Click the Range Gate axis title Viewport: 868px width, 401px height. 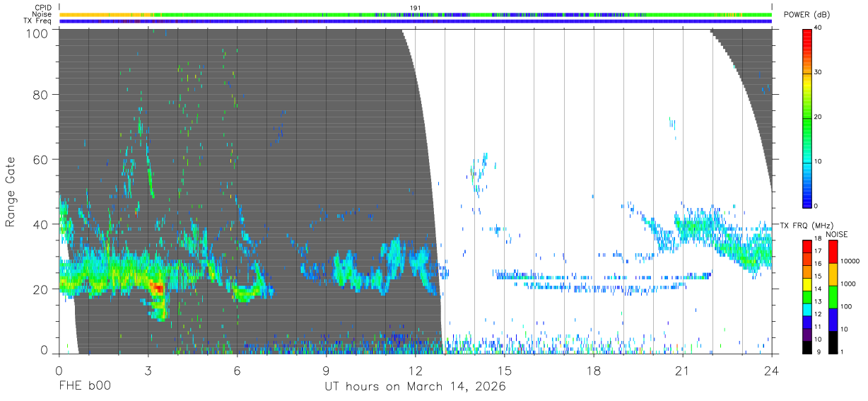pyautogui.click(x=11, y=191)
